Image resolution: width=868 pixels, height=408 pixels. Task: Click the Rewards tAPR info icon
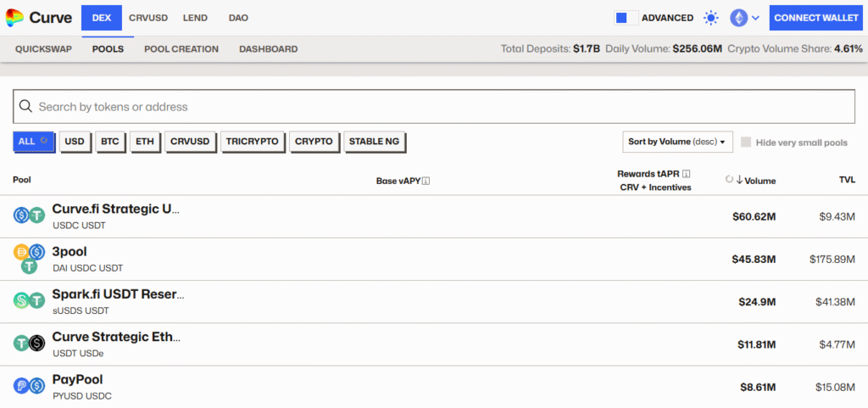pyautogui.click(x=687, y=174)
